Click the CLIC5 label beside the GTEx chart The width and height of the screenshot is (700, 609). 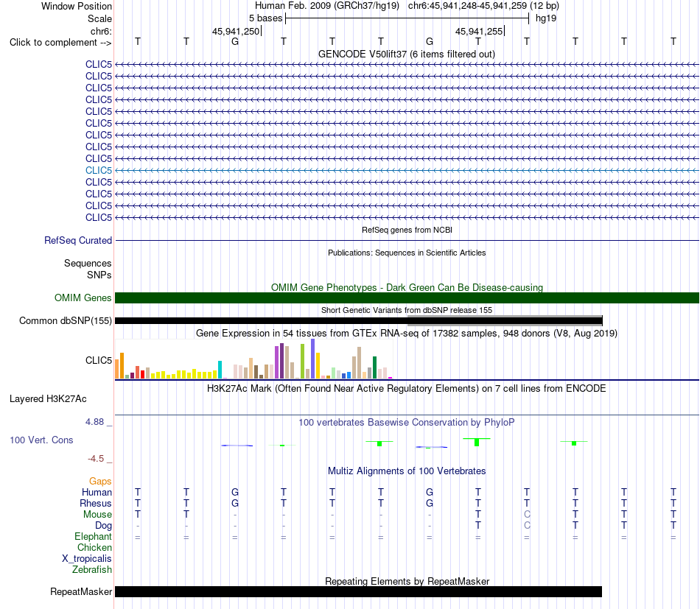pos(99,361)
